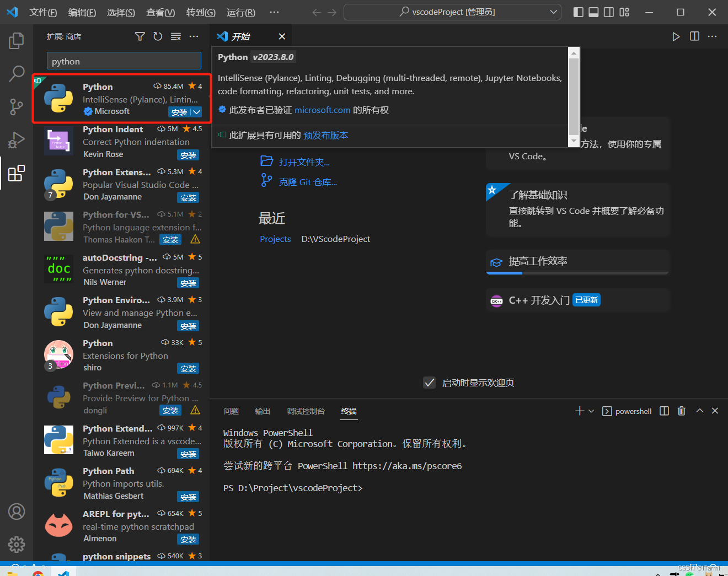Open the 查看(V) menu
This screenshot has width=728, height=576.
click(x=160, y=12)
